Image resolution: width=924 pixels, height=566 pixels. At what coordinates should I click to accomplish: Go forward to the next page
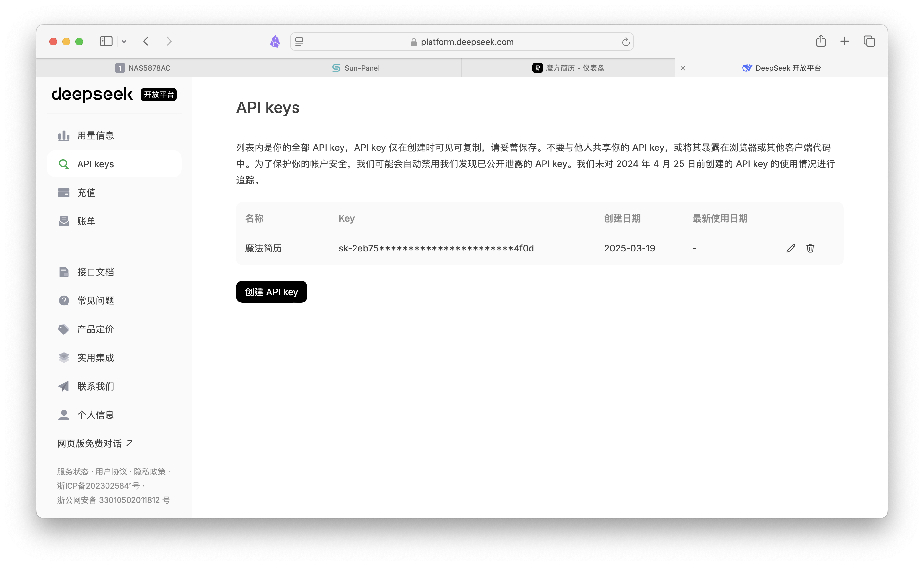click(x=169, y=41)
